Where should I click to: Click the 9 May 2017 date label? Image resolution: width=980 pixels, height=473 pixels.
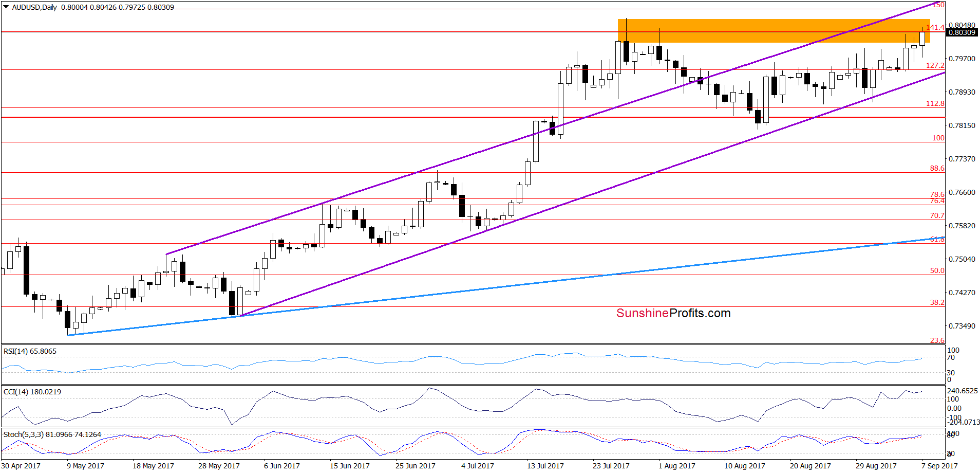[x=85, y=466]
